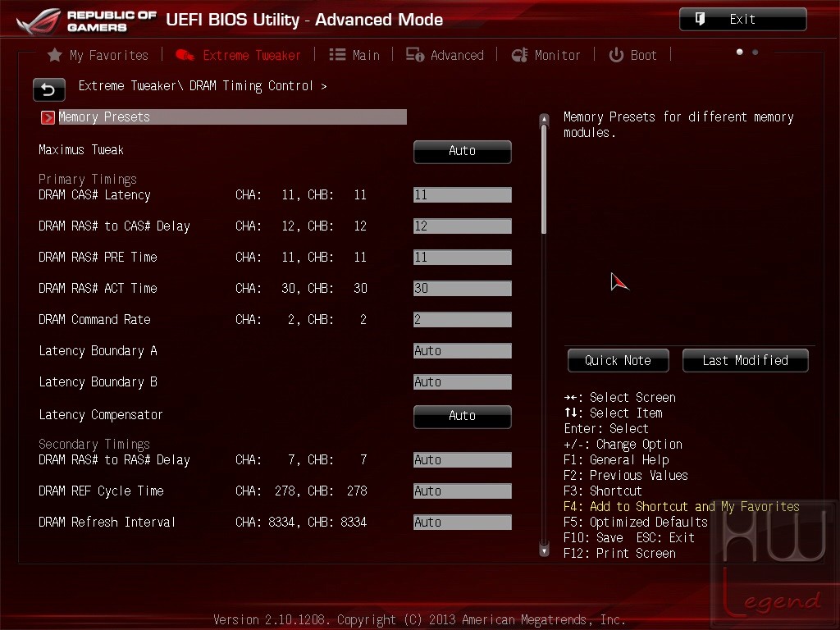Click the My Favorites star icon

tap(55, 55)
